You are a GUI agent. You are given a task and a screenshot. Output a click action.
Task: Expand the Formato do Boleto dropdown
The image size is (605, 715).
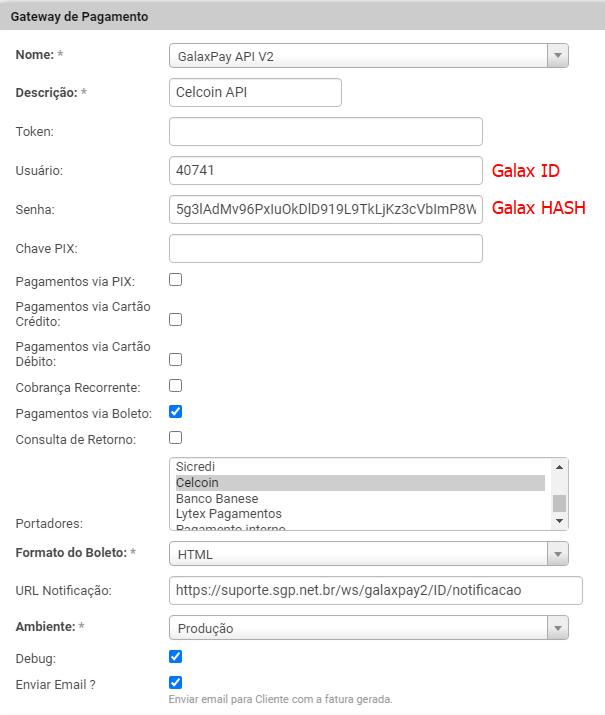click(368, 553)
